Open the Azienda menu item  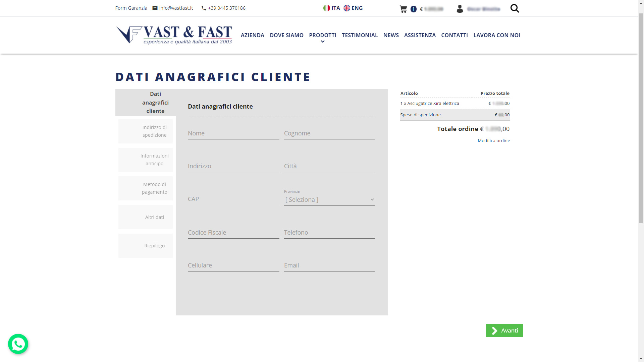point(252,35)
